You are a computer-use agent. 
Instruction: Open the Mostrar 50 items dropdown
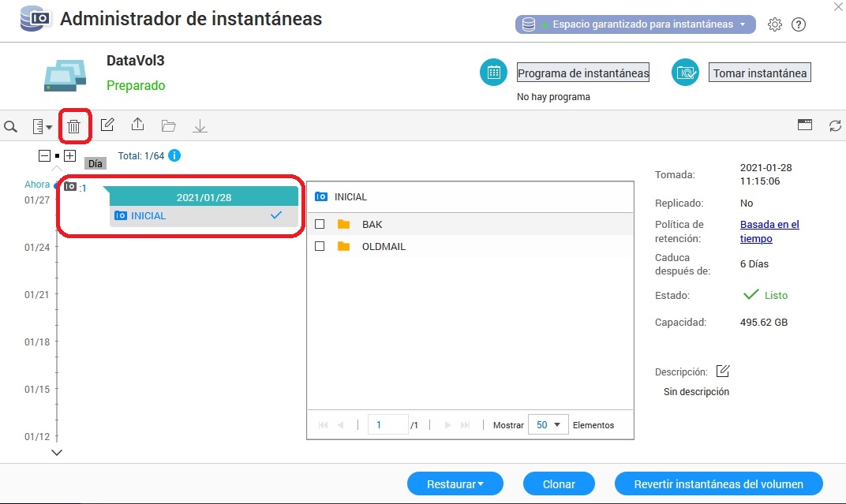pyautogui.click(x=548, y=424)
